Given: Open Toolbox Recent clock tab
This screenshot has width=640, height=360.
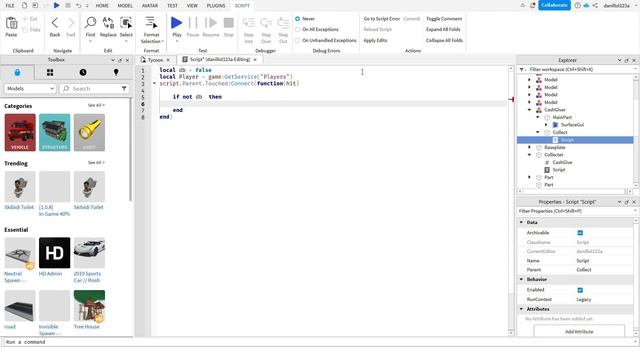Looking at the screenshot, I should 83,72.
